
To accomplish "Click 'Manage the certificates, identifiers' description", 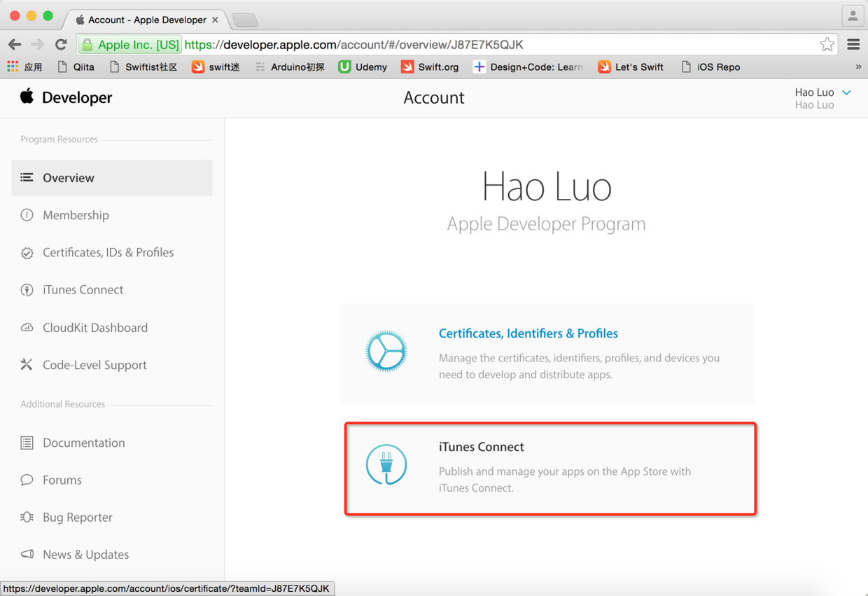I will pyautogui.click(x=580, y=366).
